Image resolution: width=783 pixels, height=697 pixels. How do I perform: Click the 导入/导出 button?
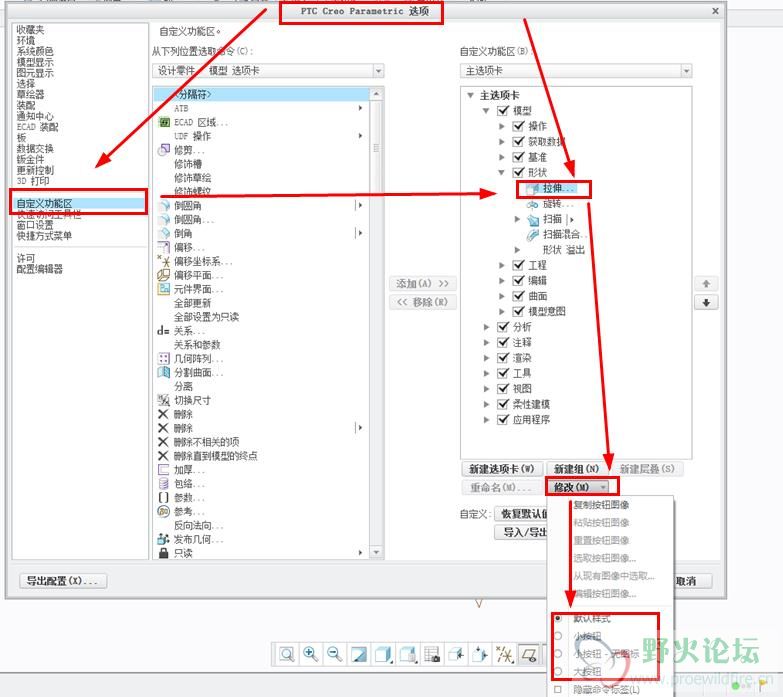pyautogui.click(x=522, y=532)
